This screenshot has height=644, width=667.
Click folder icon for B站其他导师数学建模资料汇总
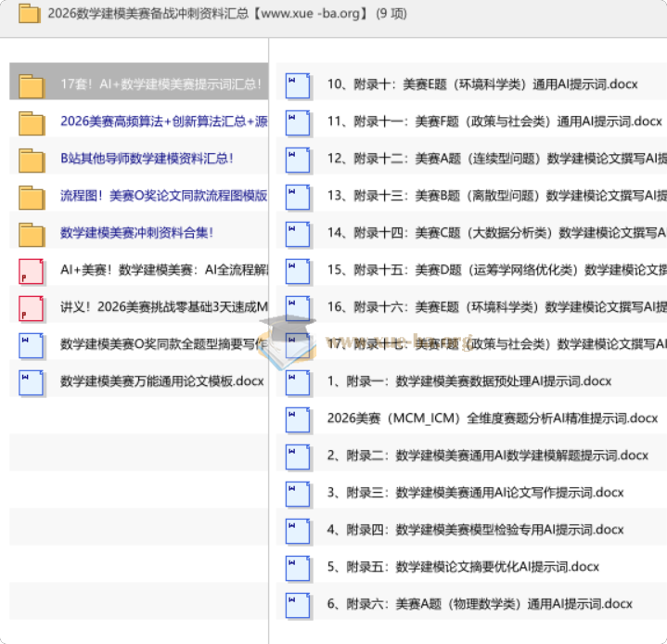tap(32, 159)
